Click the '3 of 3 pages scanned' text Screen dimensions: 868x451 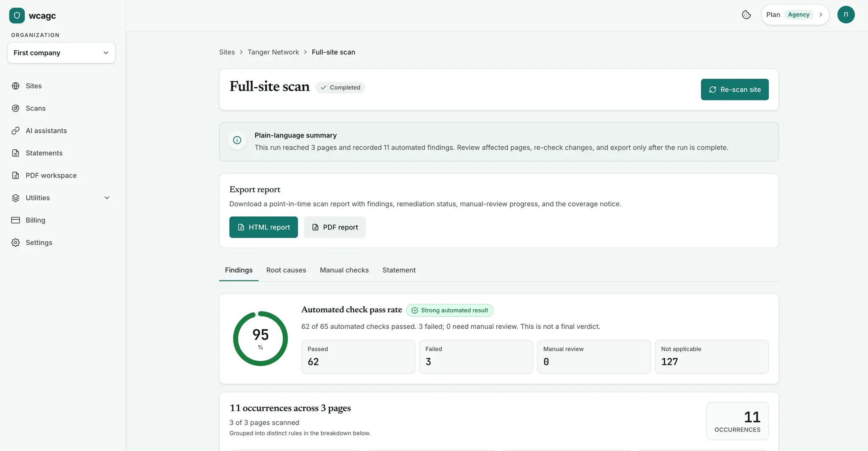point(264,423)
